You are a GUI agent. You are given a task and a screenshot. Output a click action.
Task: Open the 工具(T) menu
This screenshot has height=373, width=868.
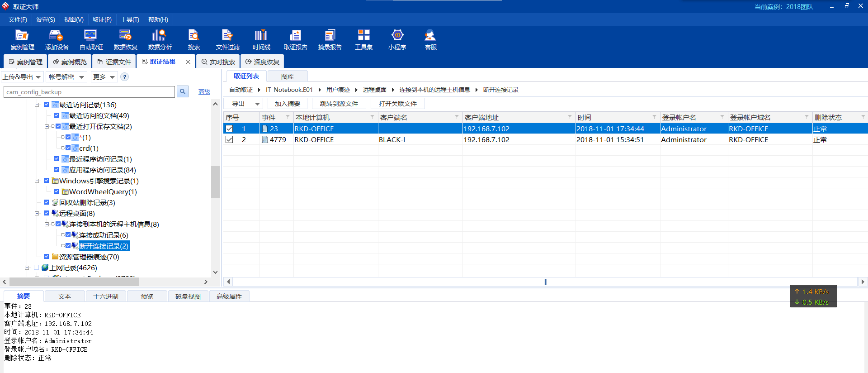pos(130,19)
